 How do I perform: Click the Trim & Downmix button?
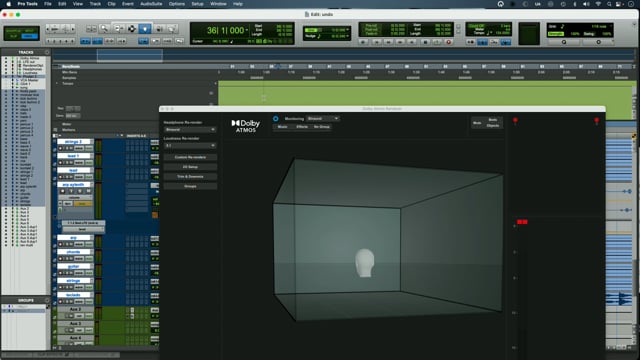(x=190, y=176)
